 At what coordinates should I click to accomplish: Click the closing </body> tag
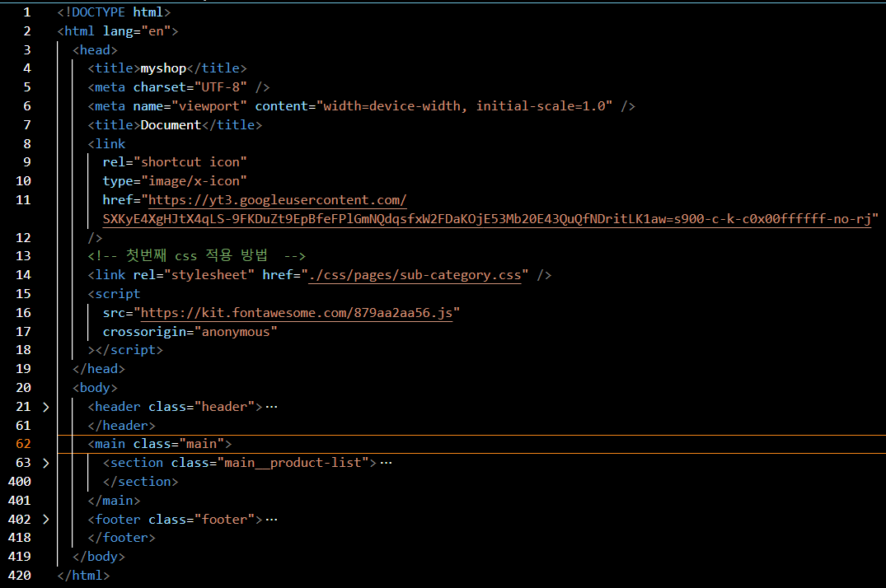(98, 557)
